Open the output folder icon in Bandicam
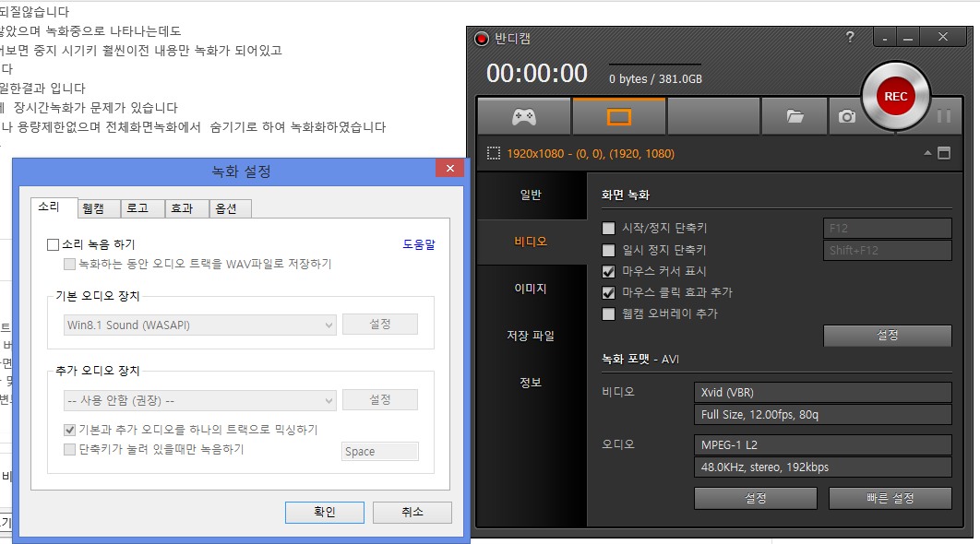The width and height of the screenshot is (980, 544). [x=795, y=116]
